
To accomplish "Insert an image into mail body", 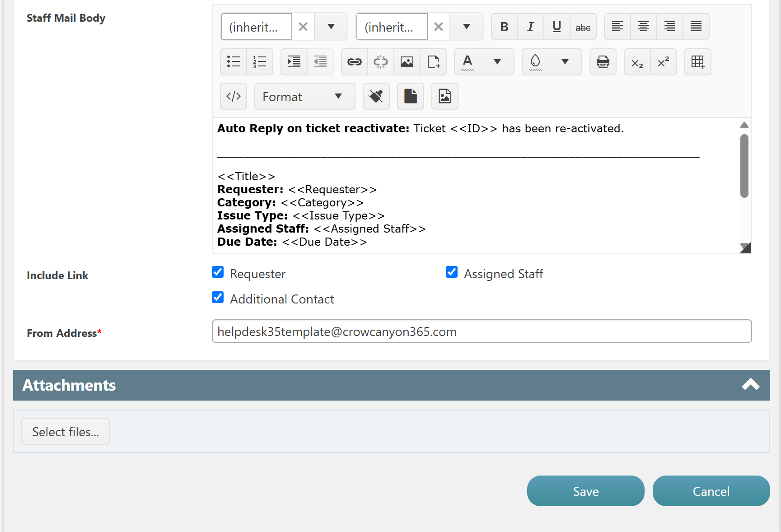I will coord(407,62).
